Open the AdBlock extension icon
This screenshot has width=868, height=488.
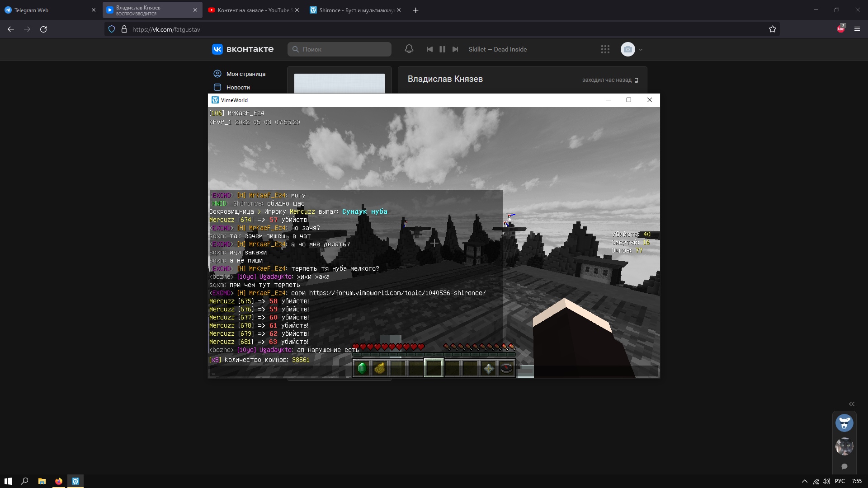pos(840,29)
